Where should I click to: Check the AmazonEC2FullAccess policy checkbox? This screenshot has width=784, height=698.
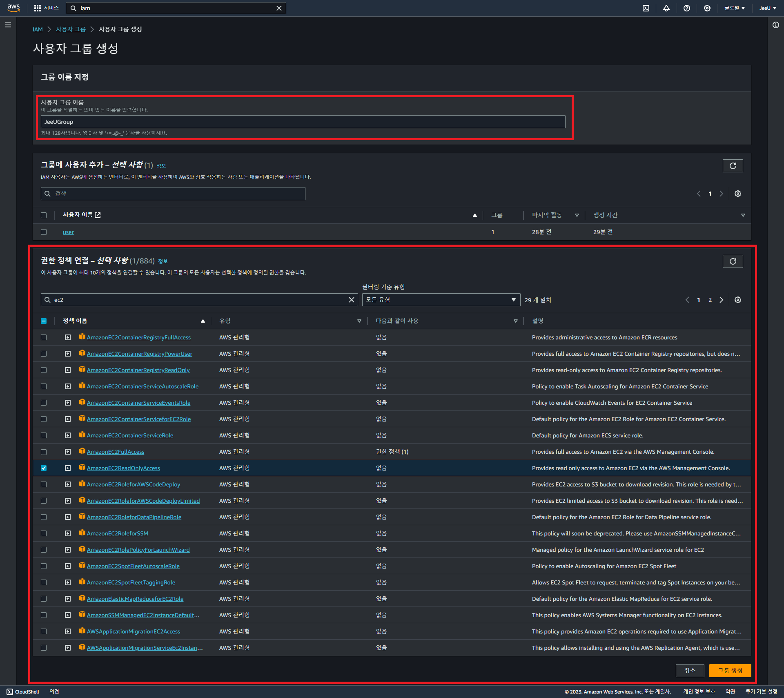pos(44,452)
